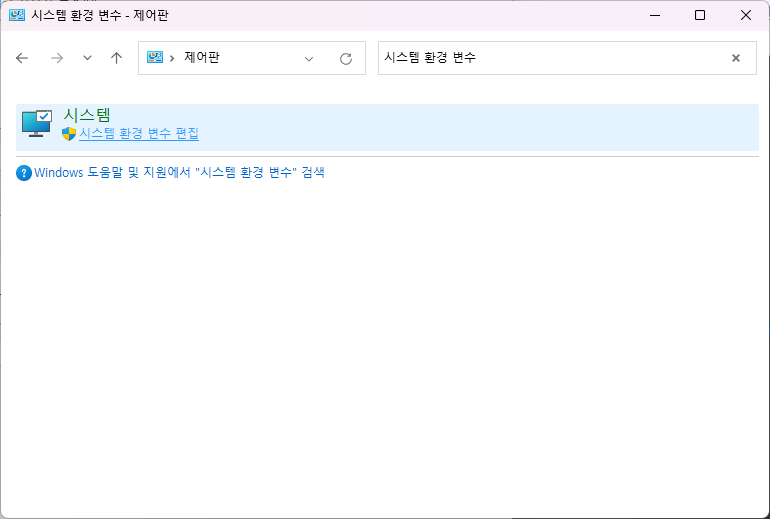770x519 pixels.
Task: Click the breadcrumb separator chevron before 제어판
Action: (172, 58)
